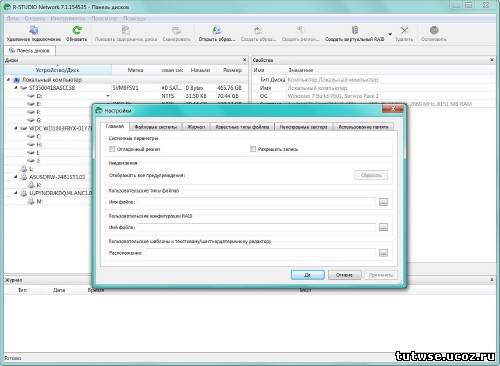Collapse the Local computer tree node

click(x=9, y=80)
